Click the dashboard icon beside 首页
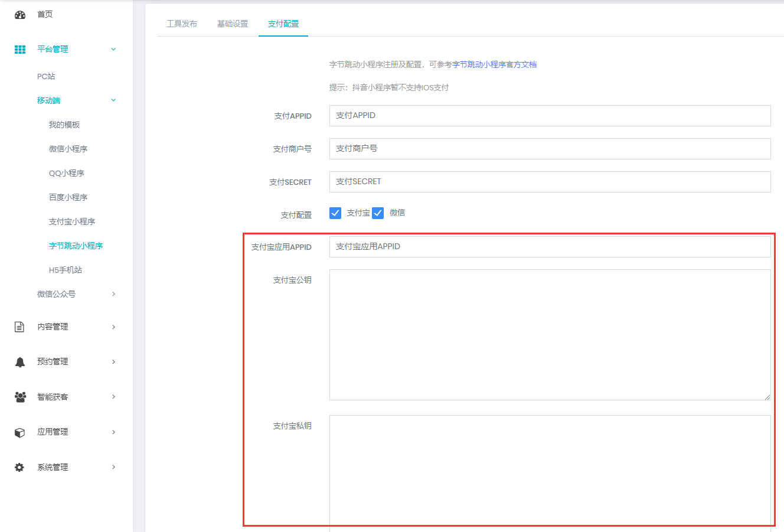The height and width of the screenshot is (532, 784). click(x=20, y=15)
